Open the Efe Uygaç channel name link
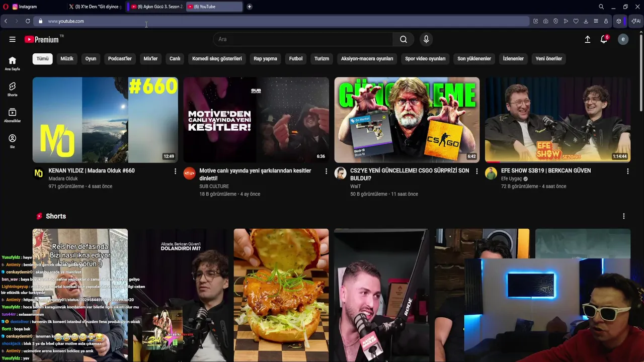The height and width of the screenshot is (362, 644). (512, 179)
